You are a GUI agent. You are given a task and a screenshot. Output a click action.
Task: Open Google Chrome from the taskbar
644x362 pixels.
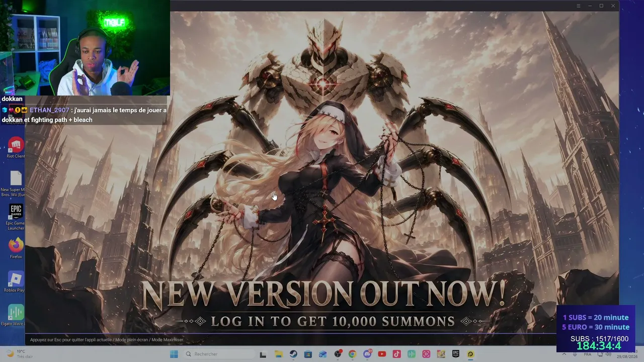352,354
